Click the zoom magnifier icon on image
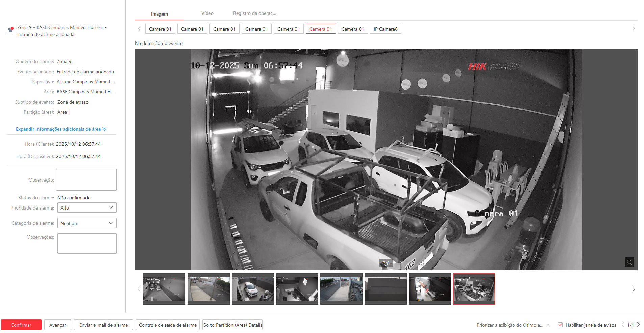 pos(629,262)
